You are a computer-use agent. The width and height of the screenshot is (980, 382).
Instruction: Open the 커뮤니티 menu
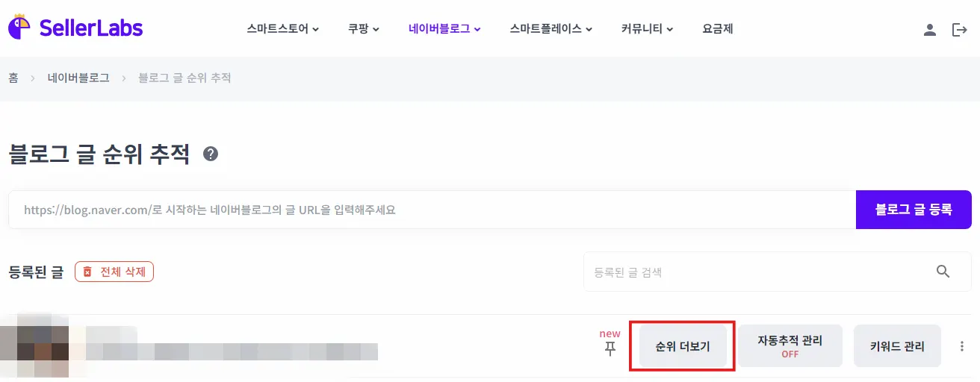click(x=647, y=30)
